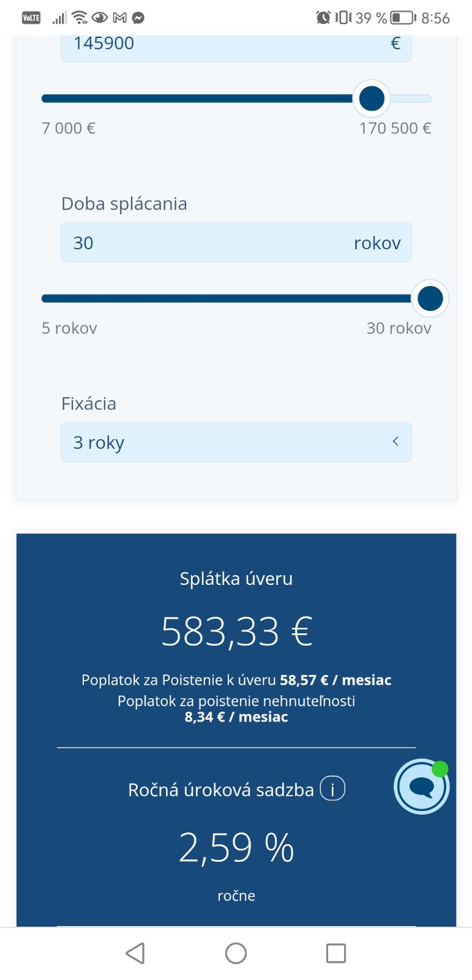The height and width of the screenshot is (980, 472).
Task: Tap the 170 500 € maximum label
Action: 395,128
